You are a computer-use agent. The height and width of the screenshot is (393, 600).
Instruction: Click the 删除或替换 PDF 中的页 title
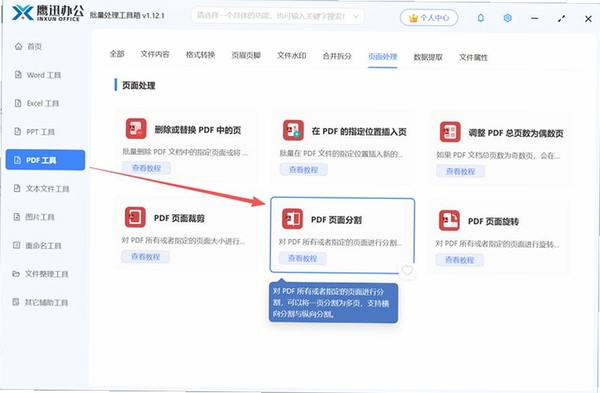coord(198,130)
